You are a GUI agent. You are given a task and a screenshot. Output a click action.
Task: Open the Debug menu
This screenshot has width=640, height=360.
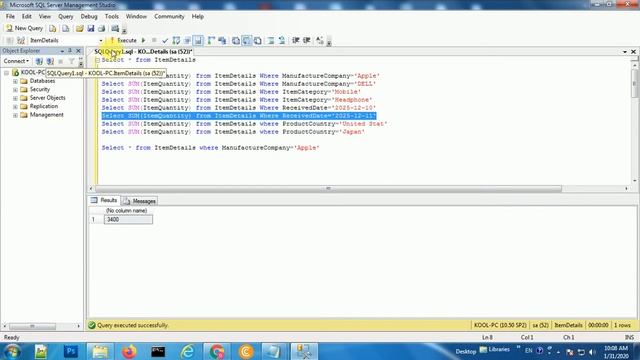click(89, 16)
